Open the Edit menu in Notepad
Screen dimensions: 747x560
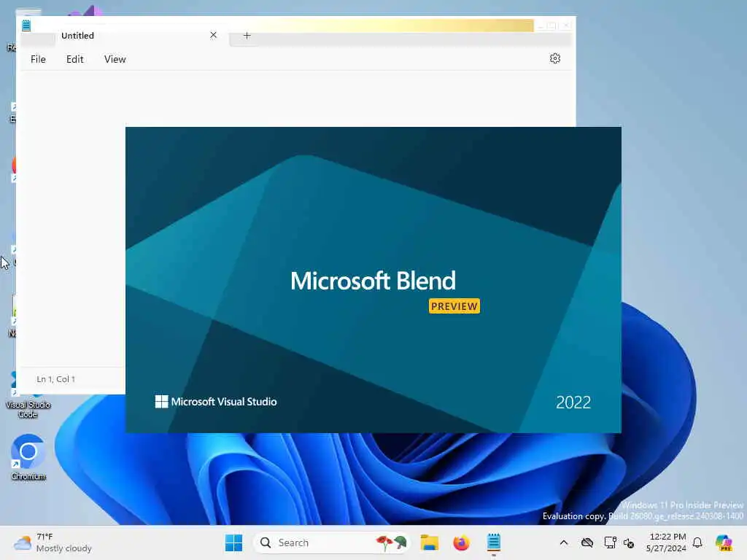75,59
